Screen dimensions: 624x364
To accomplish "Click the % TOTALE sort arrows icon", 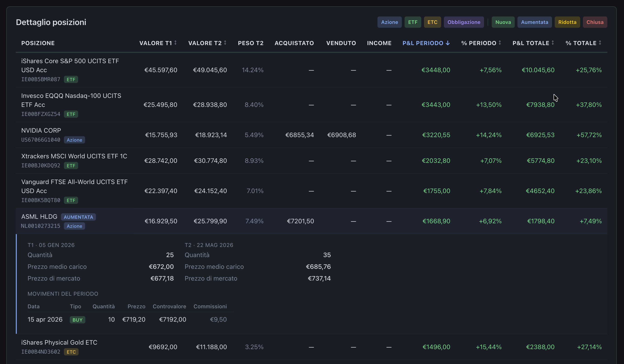I will (600, 43).
